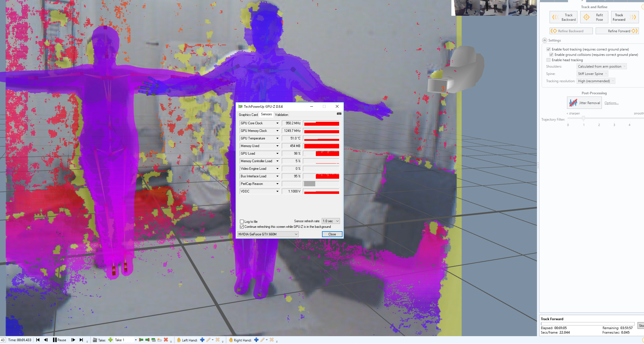Viewport: 644px width, 344px height.
Task: Enable Log to file checkbox
Action: (x=242, y=221)
